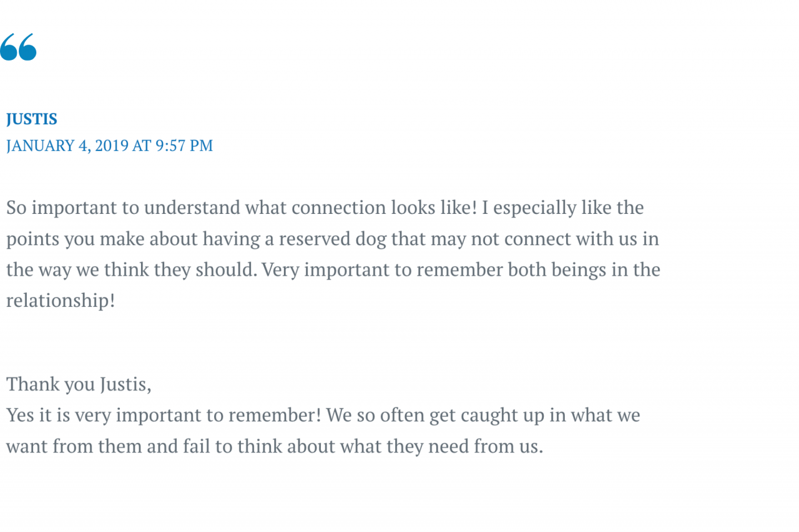Viewport: 799px width, 532px height.
Task: Click the line starting "Yes it is very"
Action: click(x=323, y=415)
